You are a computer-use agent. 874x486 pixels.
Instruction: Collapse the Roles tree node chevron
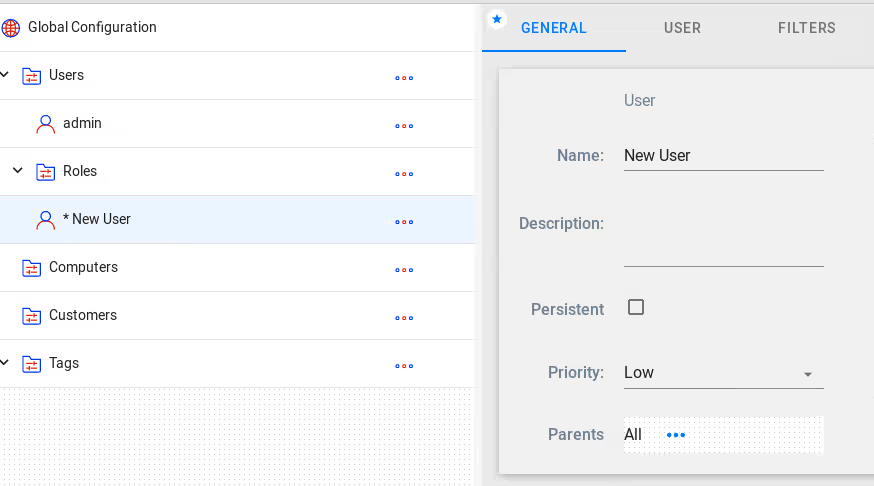click(18, 170)
